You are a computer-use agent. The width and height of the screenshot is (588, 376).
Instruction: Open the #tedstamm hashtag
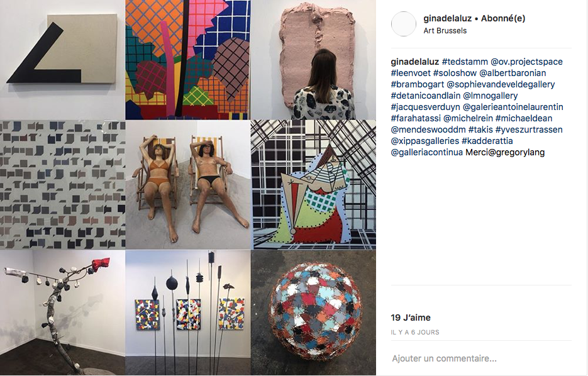click(x=465, y=62)
